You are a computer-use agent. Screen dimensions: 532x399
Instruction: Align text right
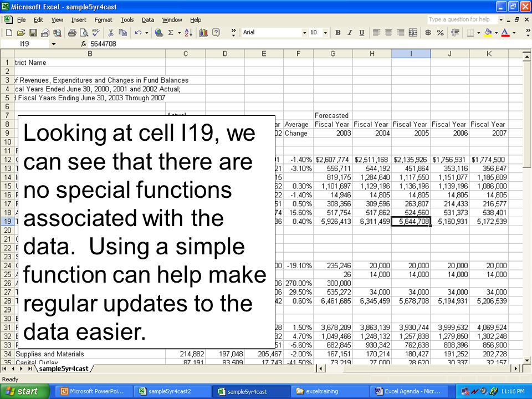pyautogui.click(x=401, y=33)
